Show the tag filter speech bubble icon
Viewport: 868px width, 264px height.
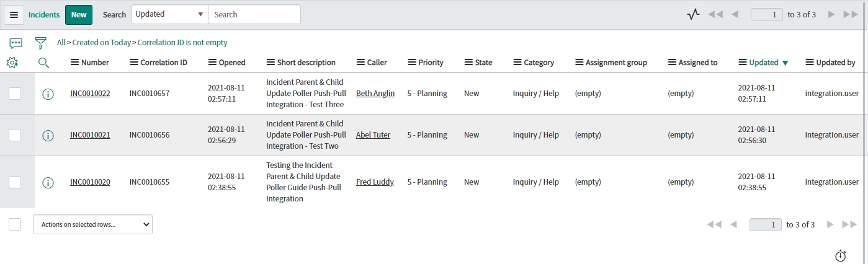16,43
